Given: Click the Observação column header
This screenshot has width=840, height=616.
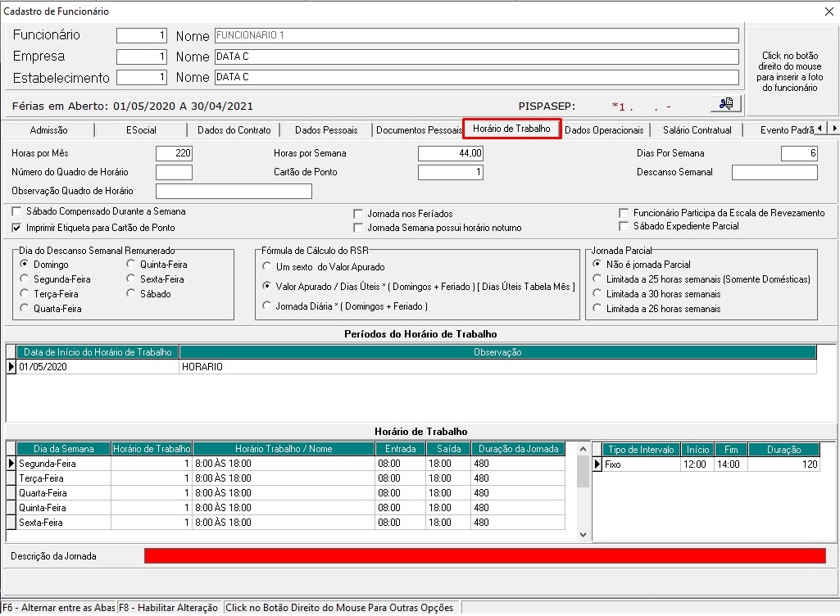Looking at the screenshot, I should (x=497, y=352).
